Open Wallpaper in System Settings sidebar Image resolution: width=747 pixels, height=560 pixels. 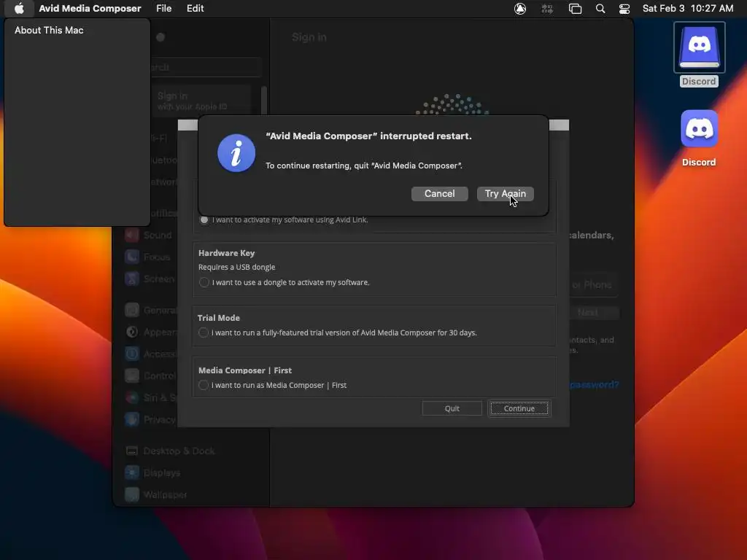click(156, 495)
